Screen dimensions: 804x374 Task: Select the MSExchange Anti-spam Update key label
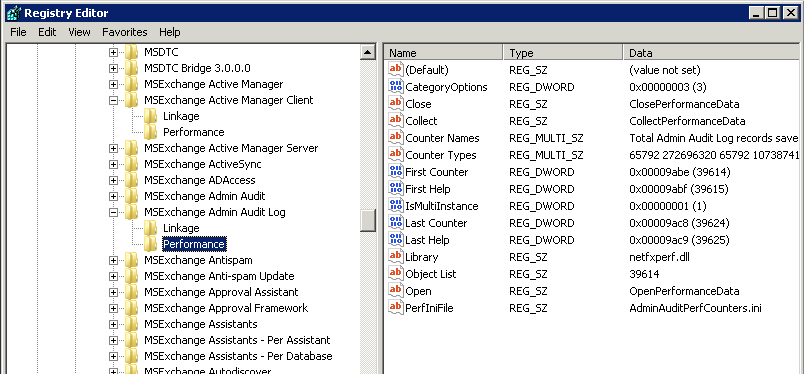click(x=219, y=277)
